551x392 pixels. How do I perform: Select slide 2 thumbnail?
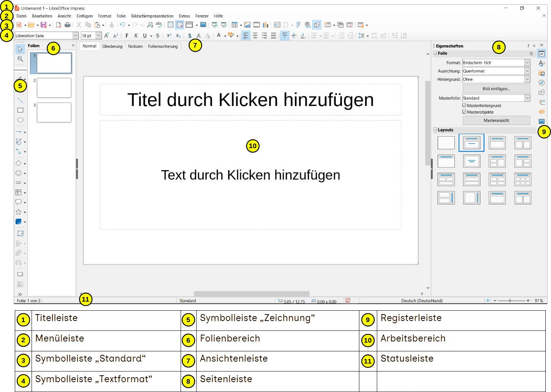tap(54, 88)
